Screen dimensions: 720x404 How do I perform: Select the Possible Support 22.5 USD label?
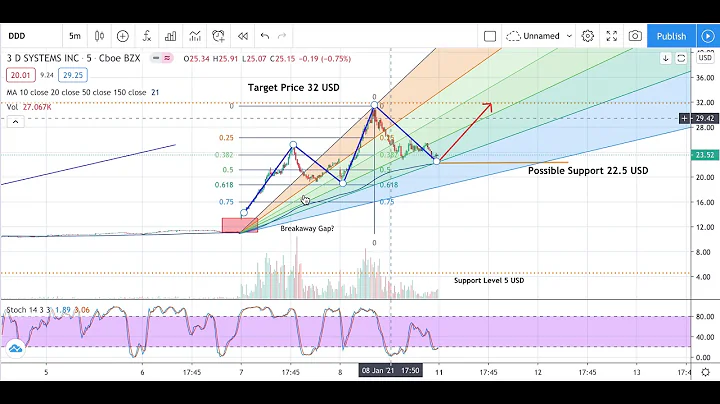(588, 170)
